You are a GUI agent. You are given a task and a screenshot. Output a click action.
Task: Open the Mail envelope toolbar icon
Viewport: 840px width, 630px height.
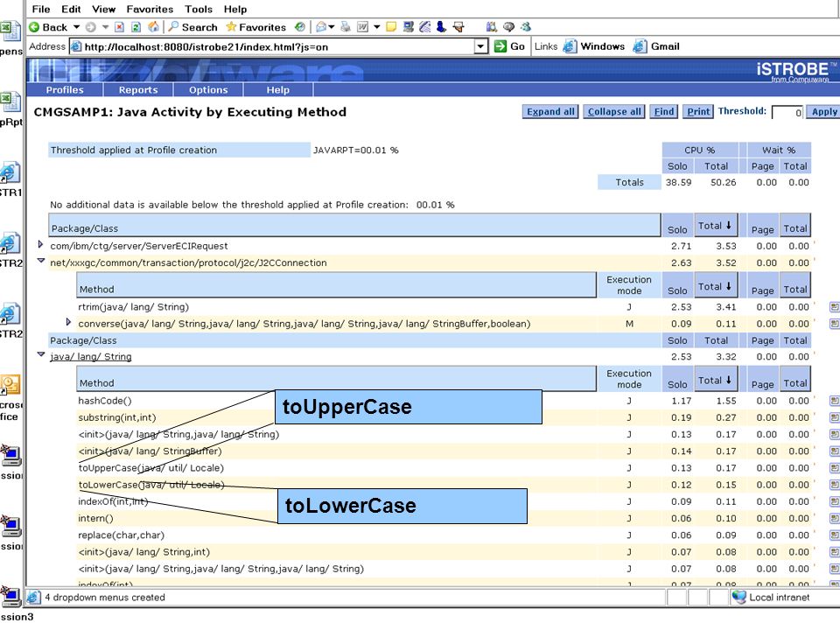[x=321, y=27]
